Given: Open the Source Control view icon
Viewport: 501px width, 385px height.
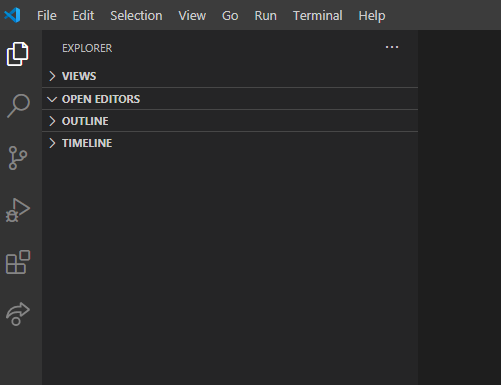Looking at the screenshot, I should (x=18, y=158).
